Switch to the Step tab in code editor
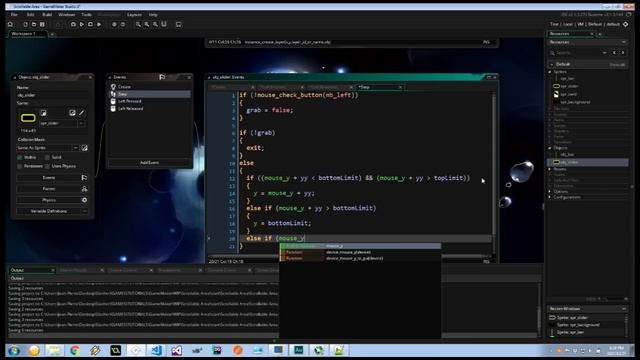 (380, 87)
